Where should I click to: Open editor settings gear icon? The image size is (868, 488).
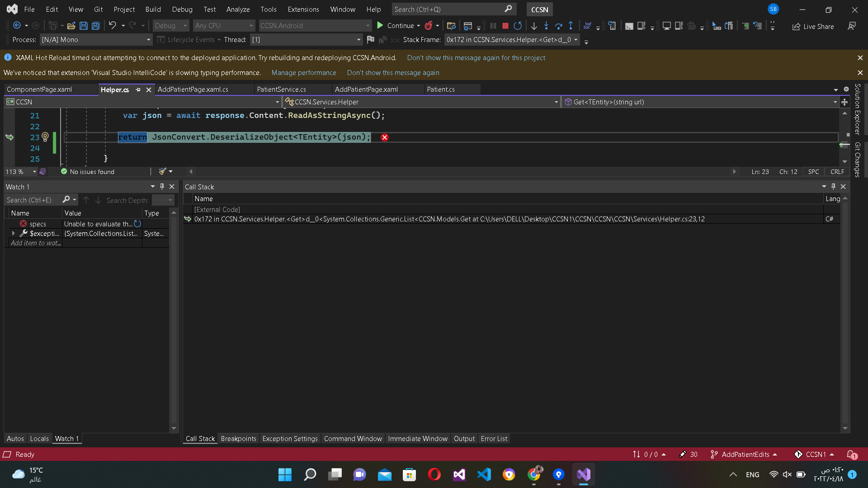(x=846, y=89)
